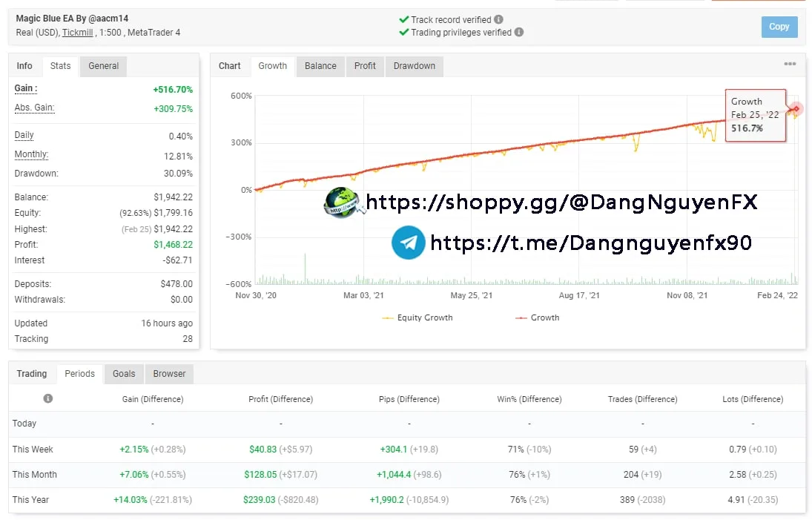Show the Drawdown chart tab
The width and height of the screenshot is (812, 520).
(415, 66)
